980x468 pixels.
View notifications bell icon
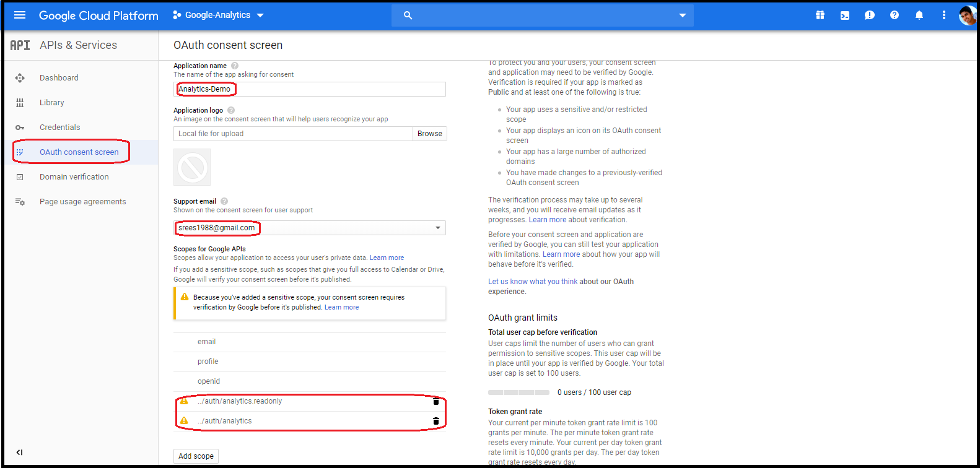coord(919,15)
